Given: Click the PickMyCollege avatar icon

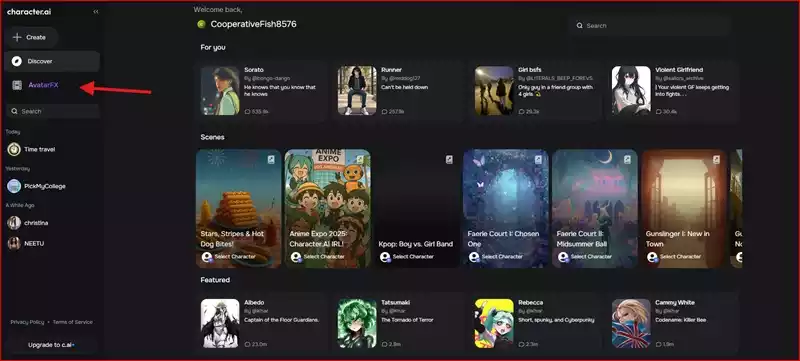Looking at the screenshot, I should click(x=14, y=186).
